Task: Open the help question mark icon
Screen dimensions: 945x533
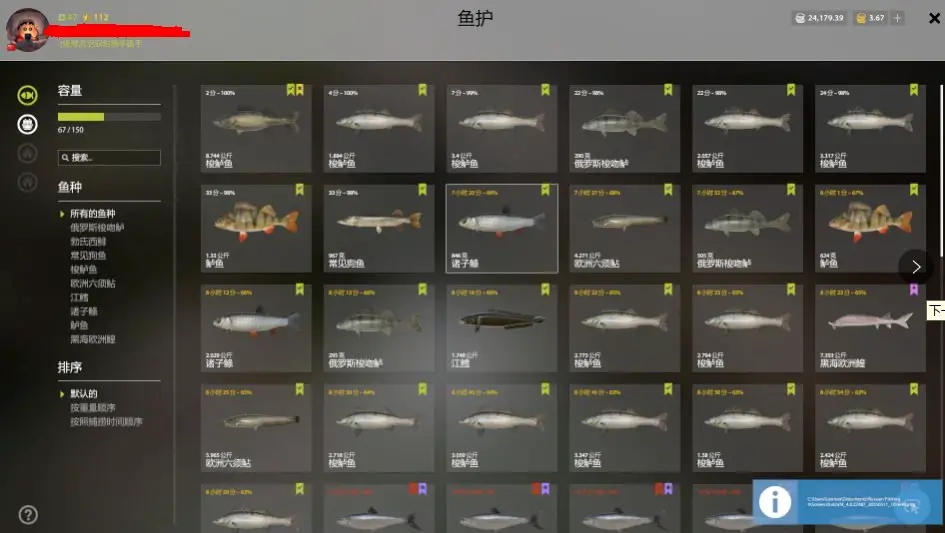Action: click(x=28, y=514)
